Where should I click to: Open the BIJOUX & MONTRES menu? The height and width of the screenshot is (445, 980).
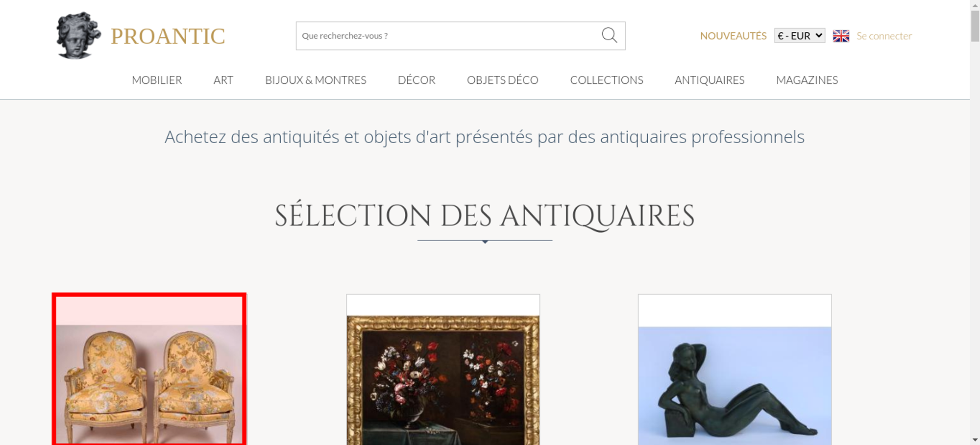(316, 80)
